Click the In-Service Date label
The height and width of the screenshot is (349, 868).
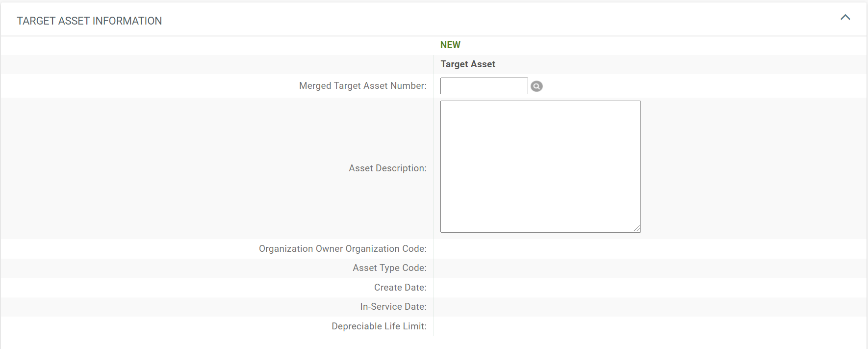(x=393, y=307)
